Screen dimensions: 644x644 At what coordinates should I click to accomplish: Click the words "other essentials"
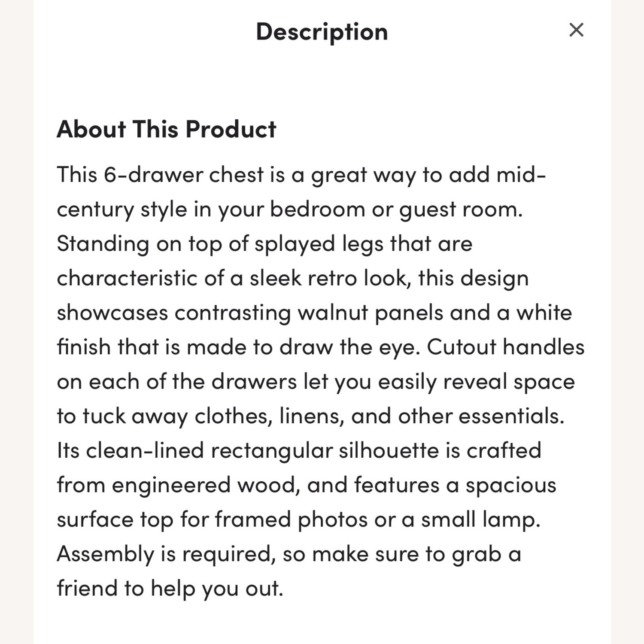pos(481,416)
